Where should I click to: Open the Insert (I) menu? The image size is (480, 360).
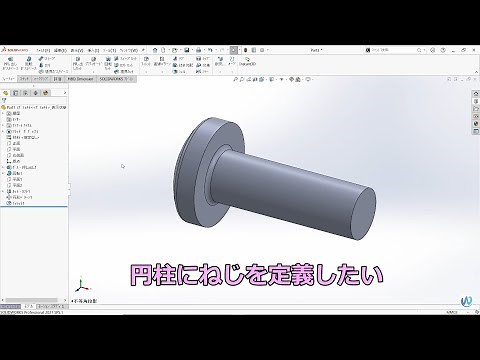pos(93,50)
